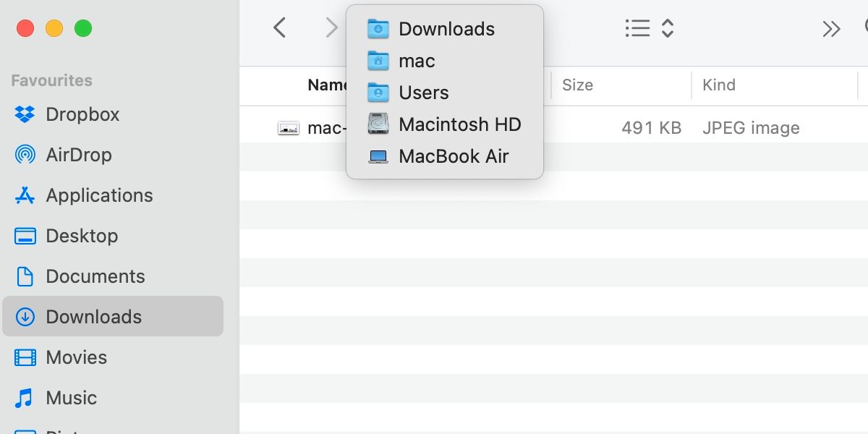Show more toolbar items double chevron
Image resolution: width=868 pixels, height=434 pixels.
(x=832, y=29)
